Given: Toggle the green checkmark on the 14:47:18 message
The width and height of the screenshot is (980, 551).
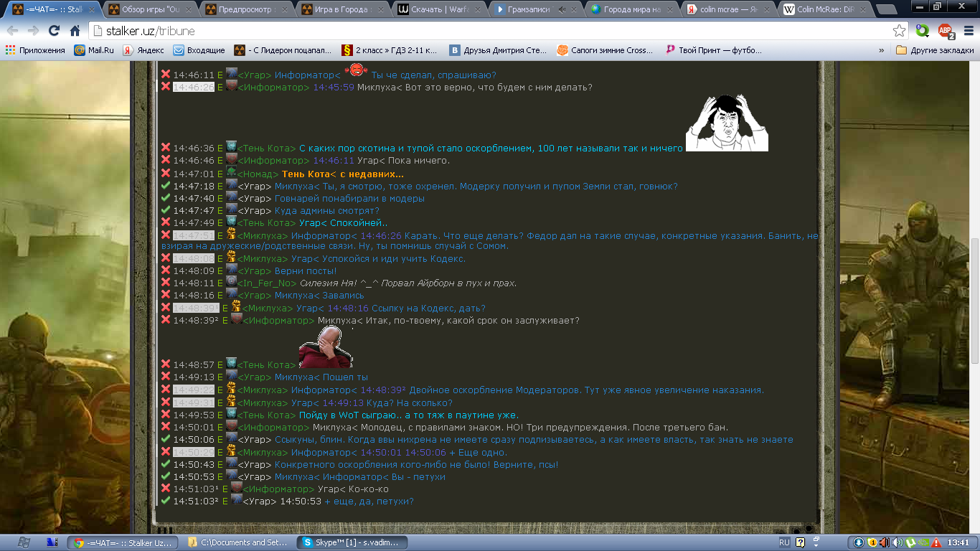Looking at the screenshot, I should coord(166,186).
